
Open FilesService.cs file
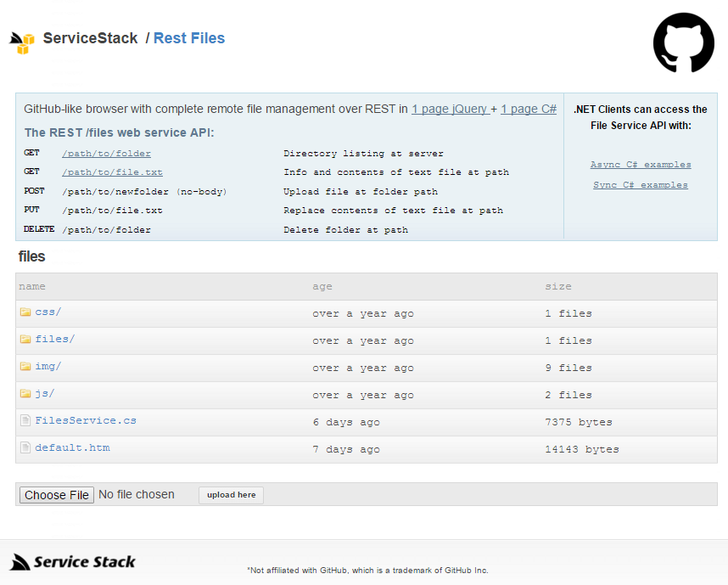[x=86, y=420]
